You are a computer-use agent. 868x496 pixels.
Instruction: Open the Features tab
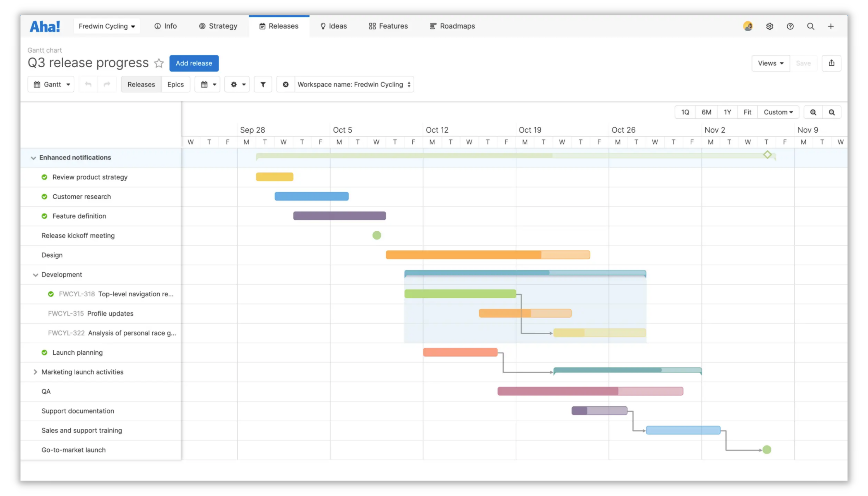388,26
